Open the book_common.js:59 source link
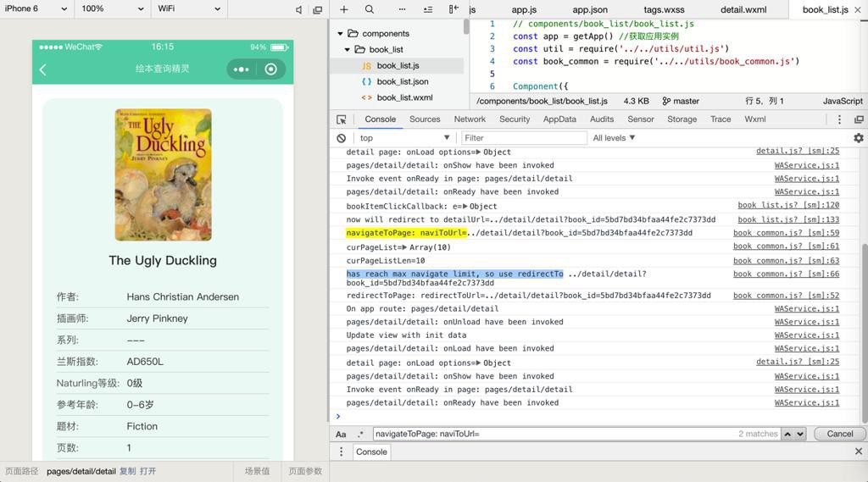 point(786,233)
